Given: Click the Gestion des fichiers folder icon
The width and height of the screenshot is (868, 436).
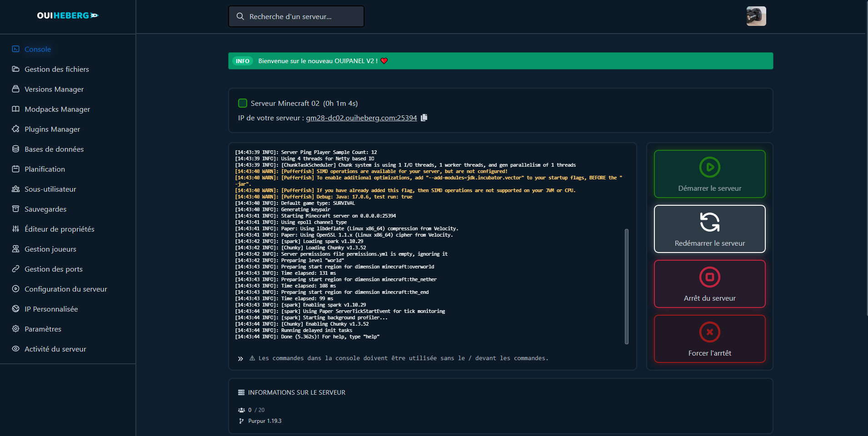Looking at the screenshot, I should coord(15,69).
